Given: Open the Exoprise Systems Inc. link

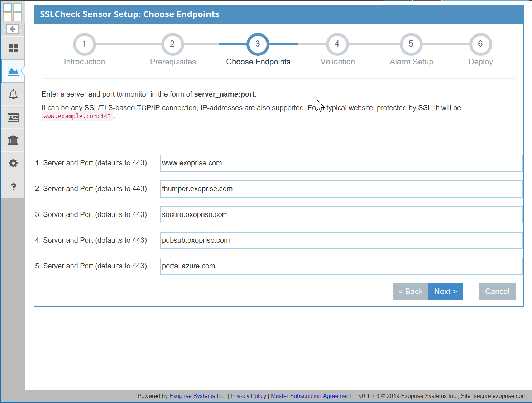Looking at the screenshot, I should [197, 396].
